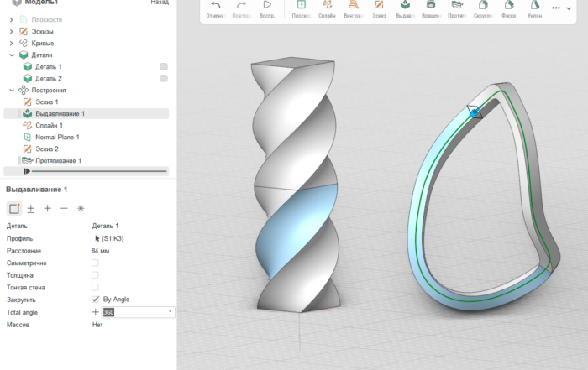Select the Фаска (chamfer) tool
The image size is (588, 370).
click(x=508, y=8)
